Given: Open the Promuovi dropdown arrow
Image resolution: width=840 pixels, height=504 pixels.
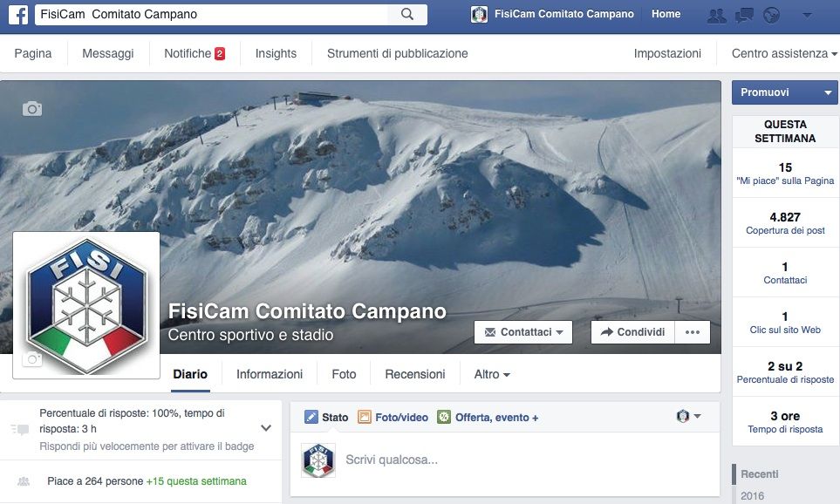Looking at the screenshot, I should (828, 92).
